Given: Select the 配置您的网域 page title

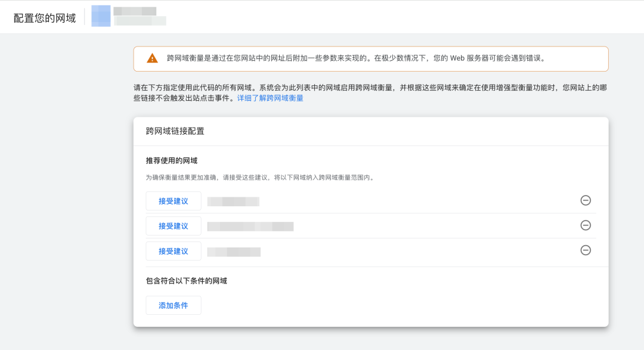Looking at the screenshot, I should coord(45,18).
